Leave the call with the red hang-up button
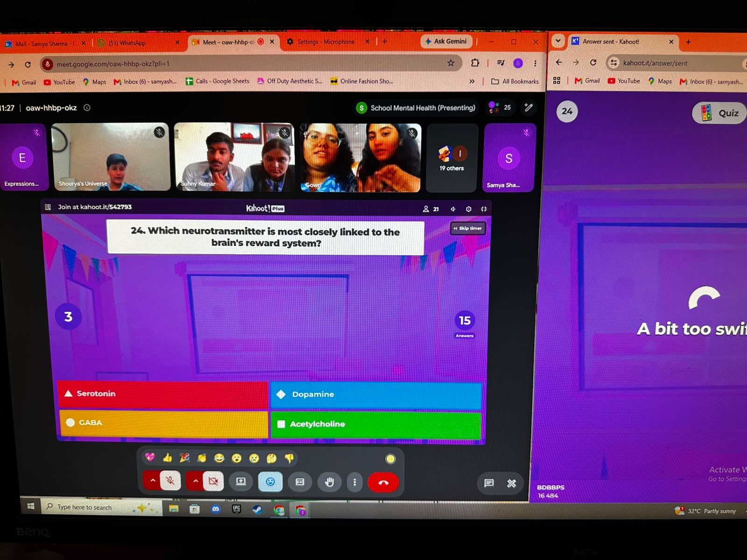The image size is (747, 560). [x=383, y=483]
